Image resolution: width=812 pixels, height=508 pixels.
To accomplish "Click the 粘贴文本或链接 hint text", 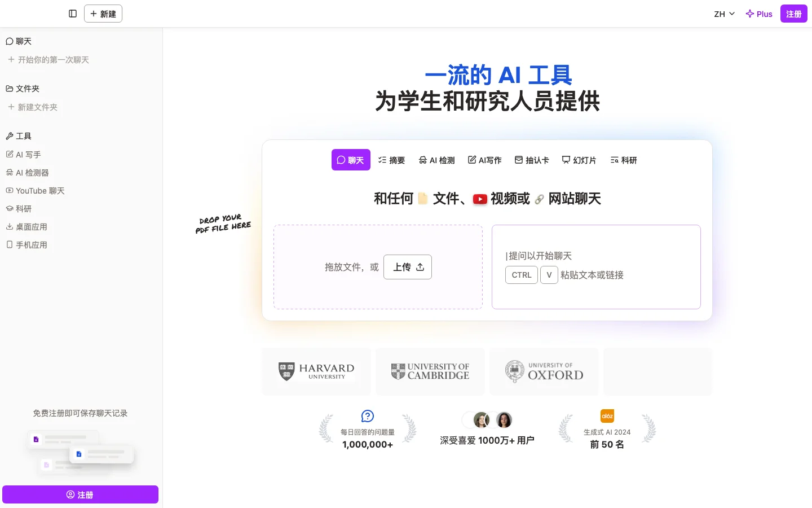I will [592, 275].
